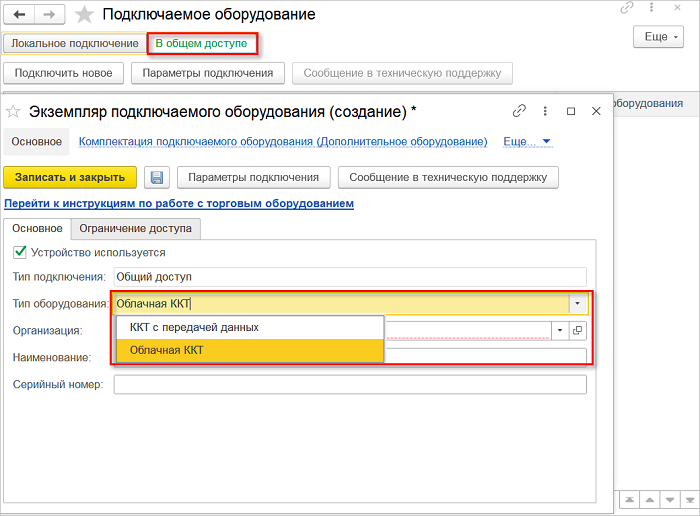Image resolution: width=700 pixels, height=516 pixels.
Task: Click the Серийный номер input field
Action: click(349, 385)
